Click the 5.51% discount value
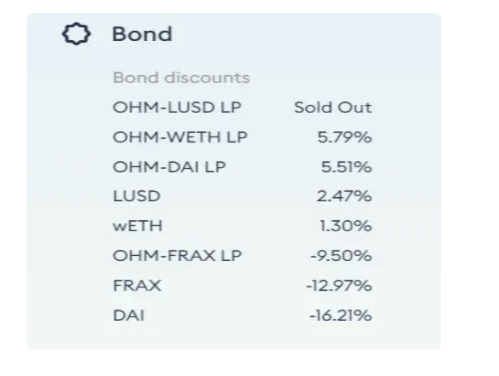Viewport: 499px width, 376px height. pyautogui.click(x=346, y=167)
